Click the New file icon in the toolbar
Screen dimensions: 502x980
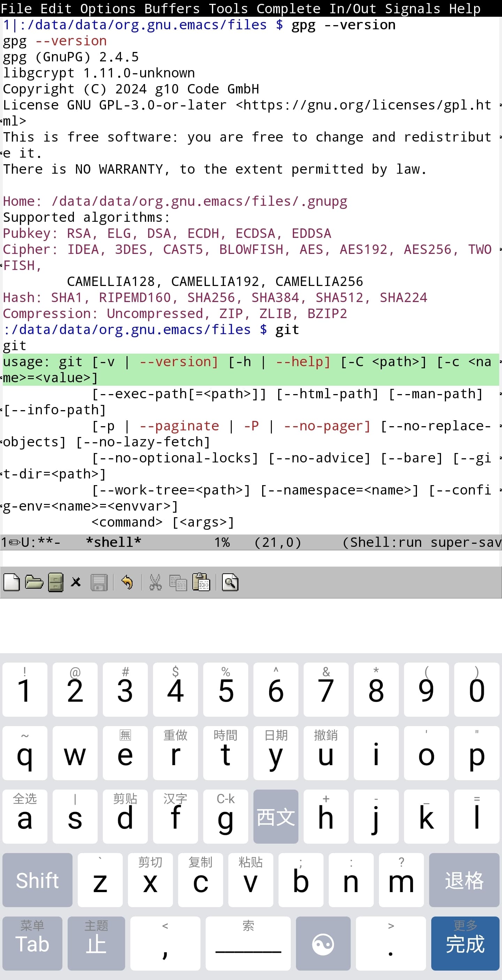pos(12,582)
